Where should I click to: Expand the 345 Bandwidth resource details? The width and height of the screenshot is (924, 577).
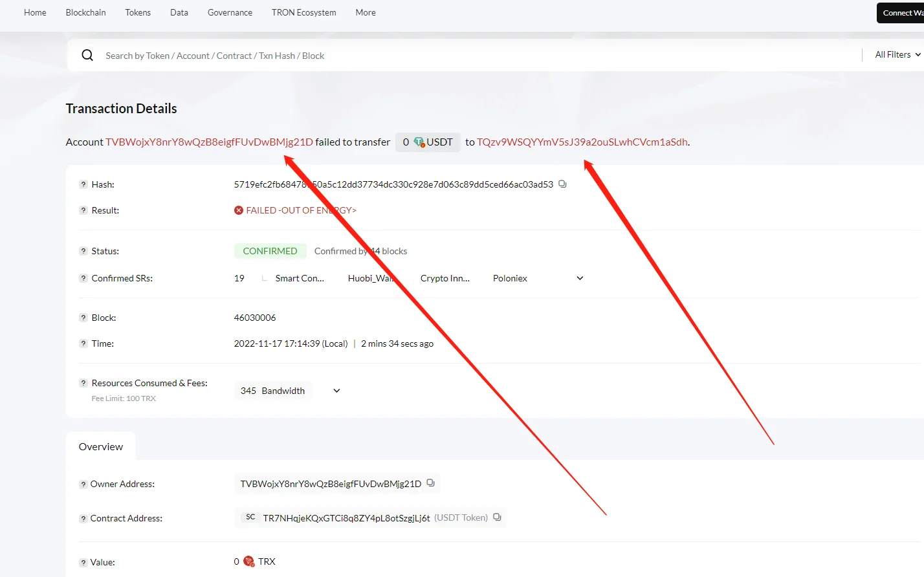tap(336, 391)
